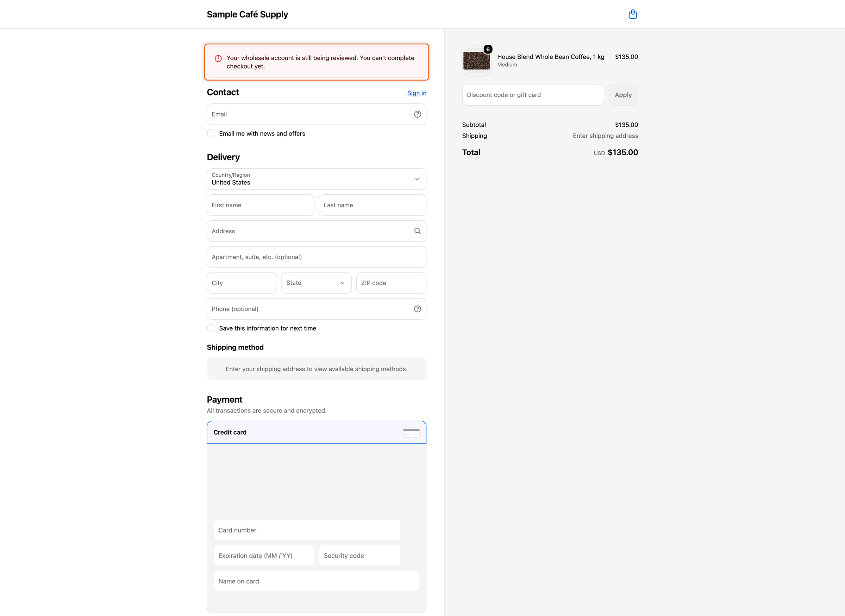Open the State dropdown
This screenshot has width=845, height=616.
point(316,283)
